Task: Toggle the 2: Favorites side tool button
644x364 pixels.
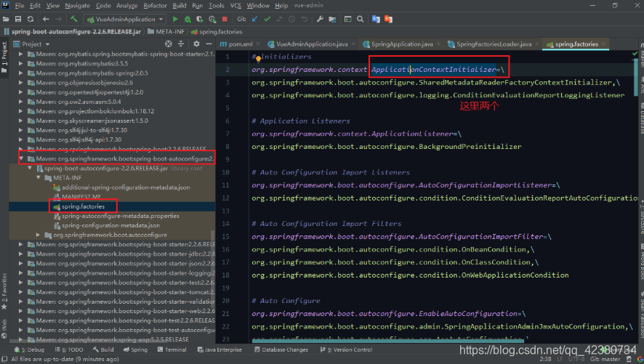Action: [4, 291]
